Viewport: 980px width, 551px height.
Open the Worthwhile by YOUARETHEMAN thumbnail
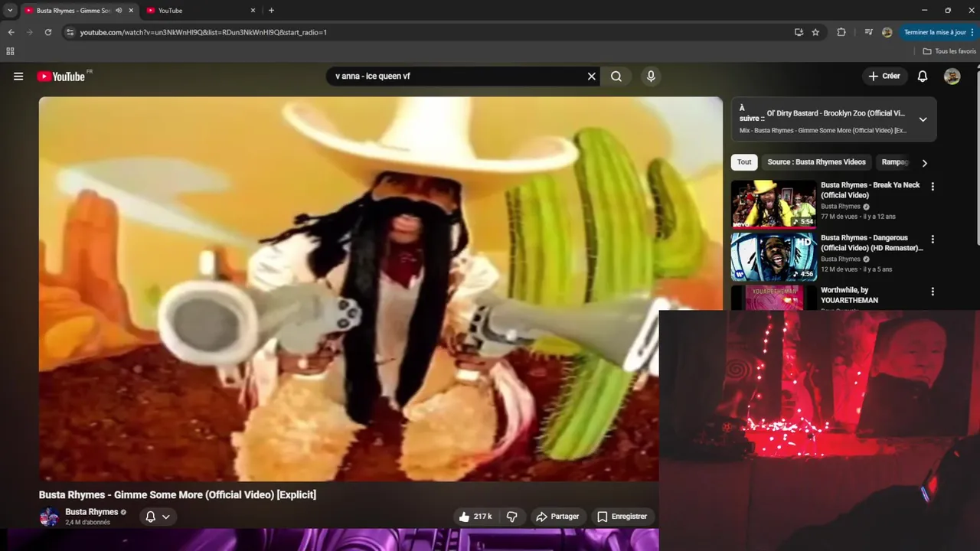point(773,298)
